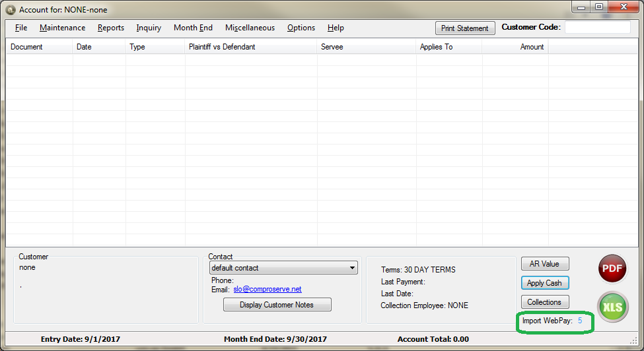
Task: Open the Miscellaneous menu
Action: click(x=250, y=28)
